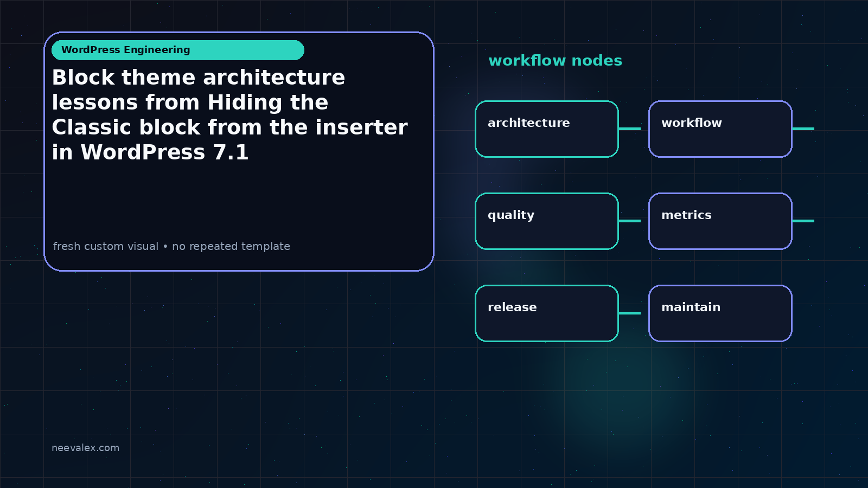Viewport: 868px width, 488px height.
Task: Open the metrics node
Action: click(720, 221)
